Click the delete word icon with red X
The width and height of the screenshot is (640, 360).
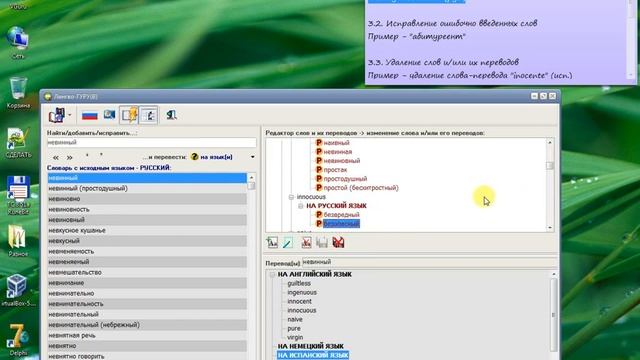[x=306, y=242]
